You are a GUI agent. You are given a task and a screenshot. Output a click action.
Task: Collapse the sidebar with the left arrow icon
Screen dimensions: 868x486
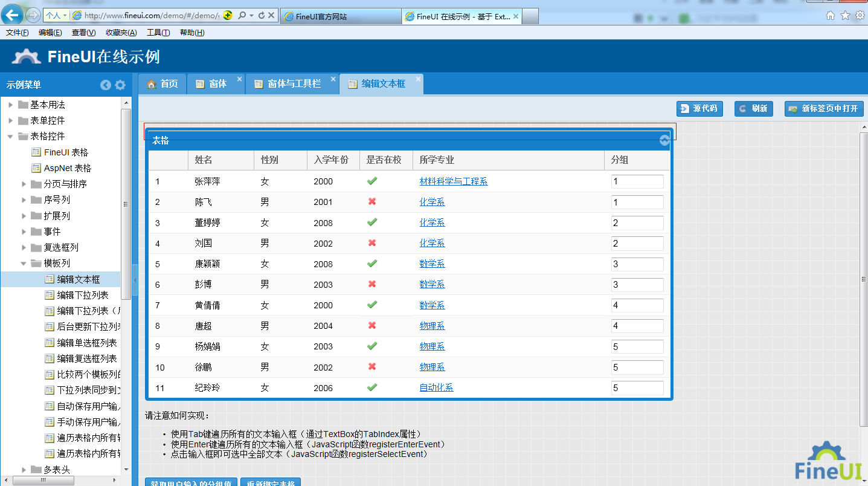[106, 85]
